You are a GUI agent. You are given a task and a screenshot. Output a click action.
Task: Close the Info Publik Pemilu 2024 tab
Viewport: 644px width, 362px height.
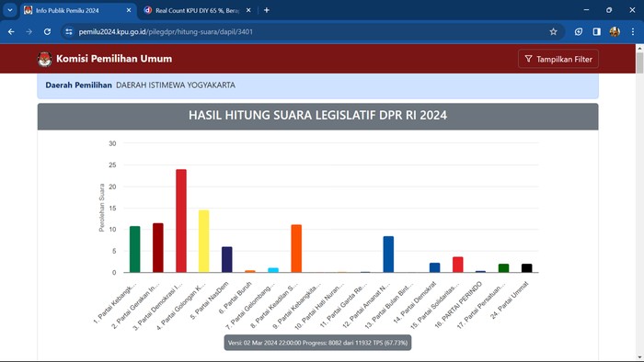point(129,10)
